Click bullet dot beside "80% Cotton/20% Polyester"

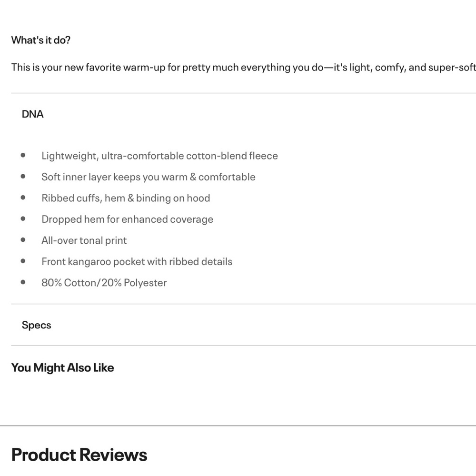click(x=23, y=282)
